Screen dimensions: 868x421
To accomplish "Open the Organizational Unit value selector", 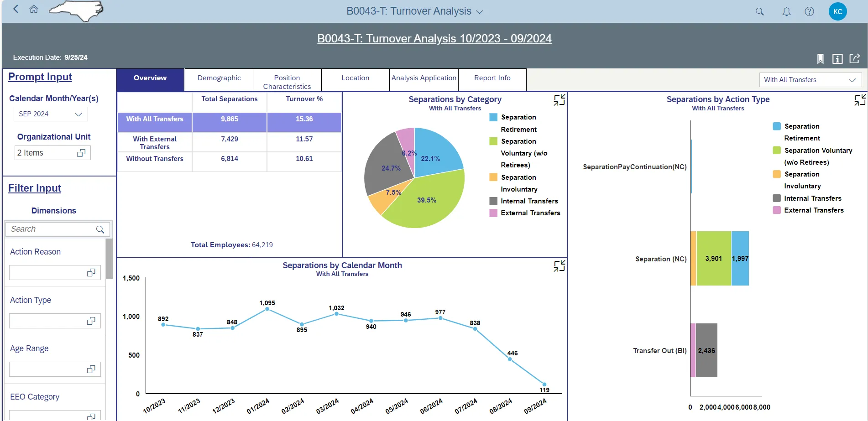I will coord(81,153).
